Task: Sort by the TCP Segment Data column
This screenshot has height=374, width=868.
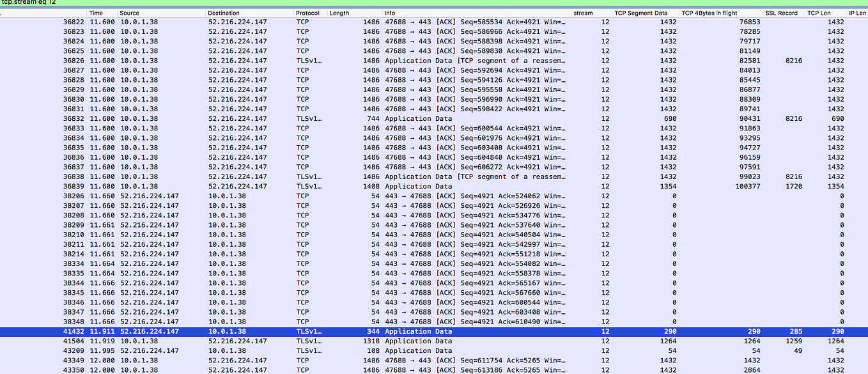Action: click(641, 12)
